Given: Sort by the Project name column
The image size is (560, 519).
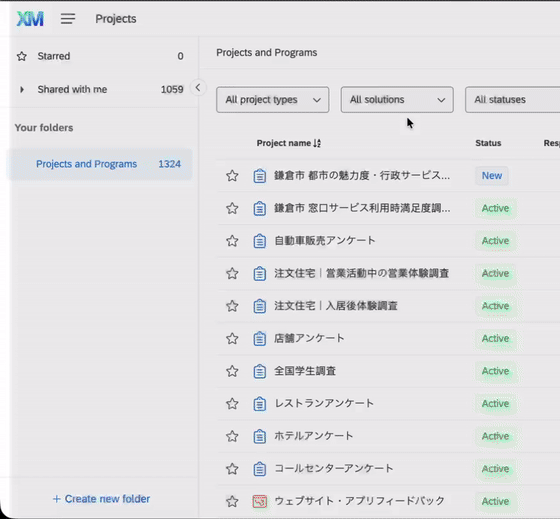Looking at the screenshot, I should point(289,143).
